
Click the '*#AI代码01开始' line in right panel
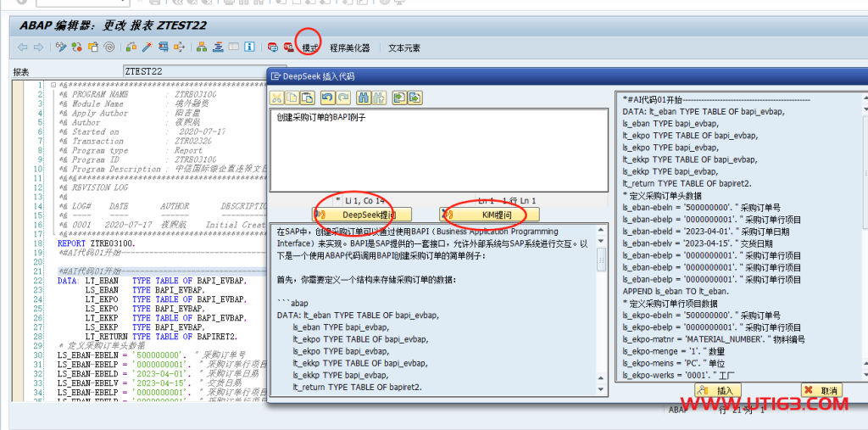click(x=716, y=99)
